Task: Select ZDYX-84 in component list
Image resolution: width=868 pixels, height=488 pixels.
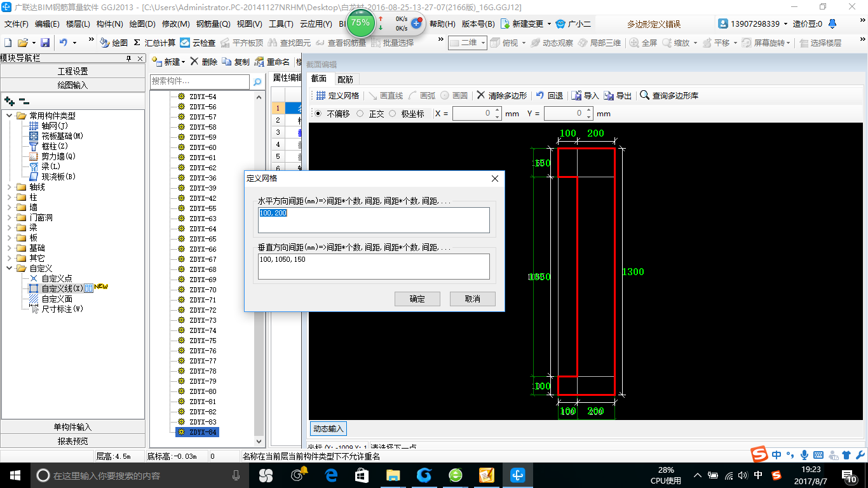Action: click(x=198, y=432)
